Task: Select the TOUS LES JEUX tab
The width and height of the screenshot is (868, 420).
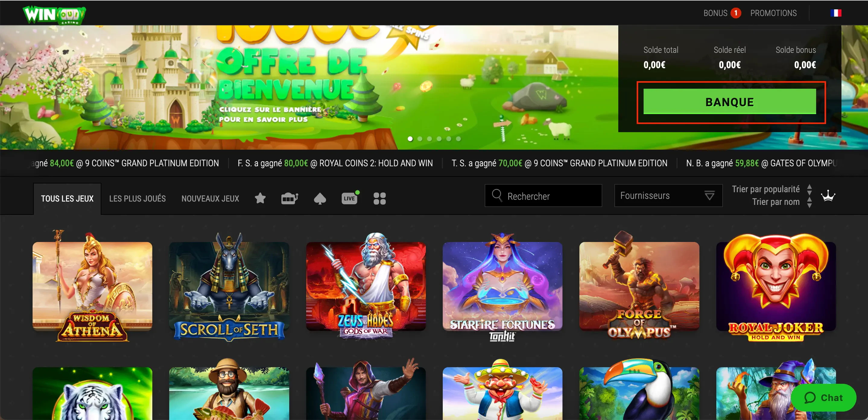Action: coord(67,199)
